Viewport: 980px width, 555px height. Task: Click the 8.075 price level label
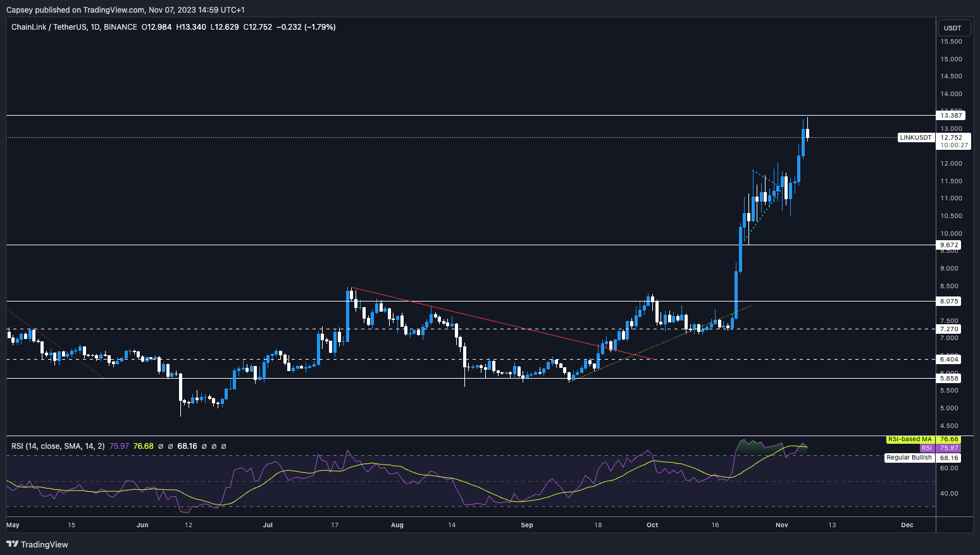coord(950,302)
